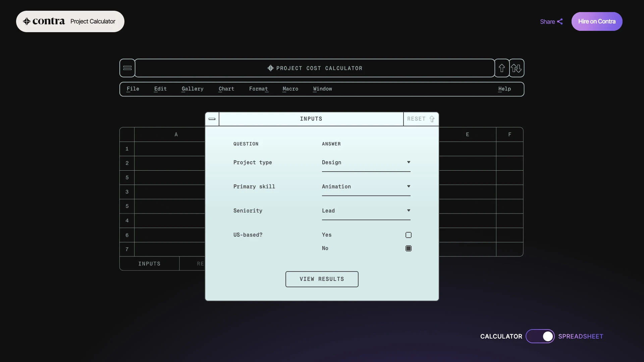Click the VIEW RESULTS button

(x=322, y=279)
